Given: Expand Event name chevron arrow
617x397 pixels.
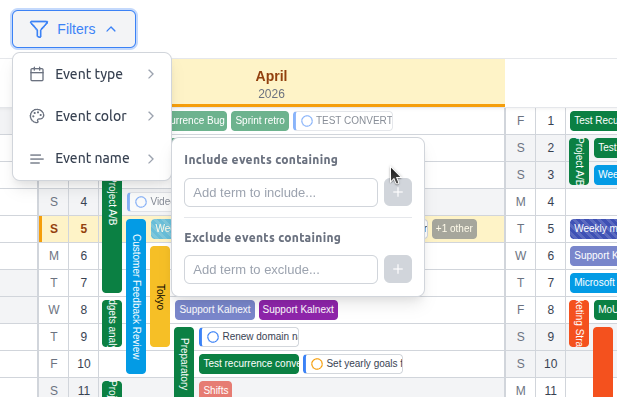Looking at the screenshot, I should click(x=151, y=159).
